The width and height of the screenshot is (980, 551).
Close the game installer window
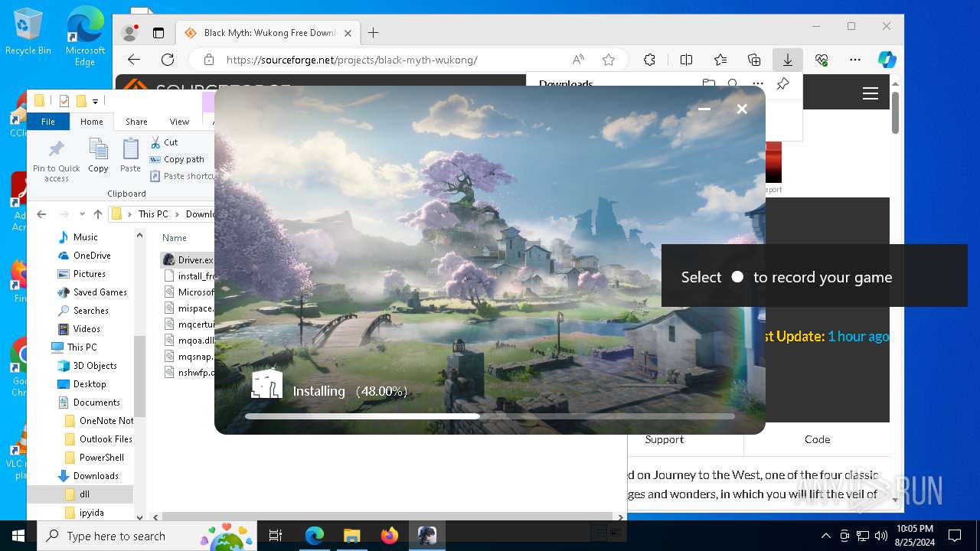742,109
